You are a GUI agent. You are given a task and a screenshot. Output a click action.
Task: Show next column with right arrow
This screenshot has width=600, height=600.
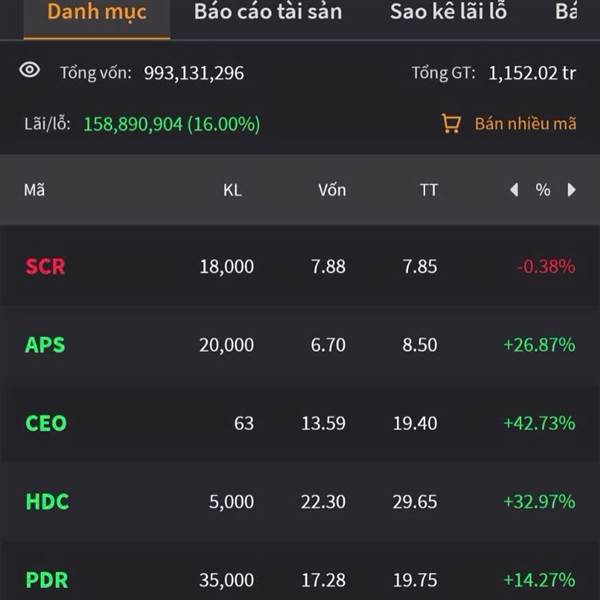pyautogui.click(x=571, y=190)
